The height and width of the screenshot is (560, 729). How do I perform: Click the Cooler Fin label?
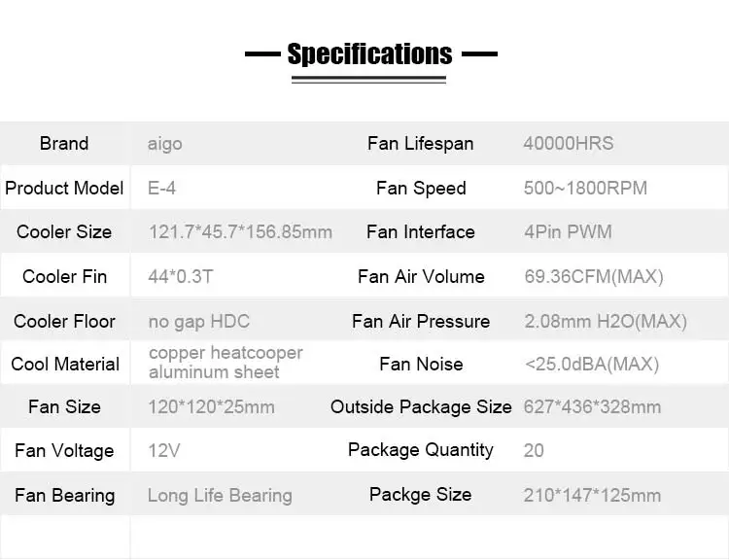click(x=64, y=276)
